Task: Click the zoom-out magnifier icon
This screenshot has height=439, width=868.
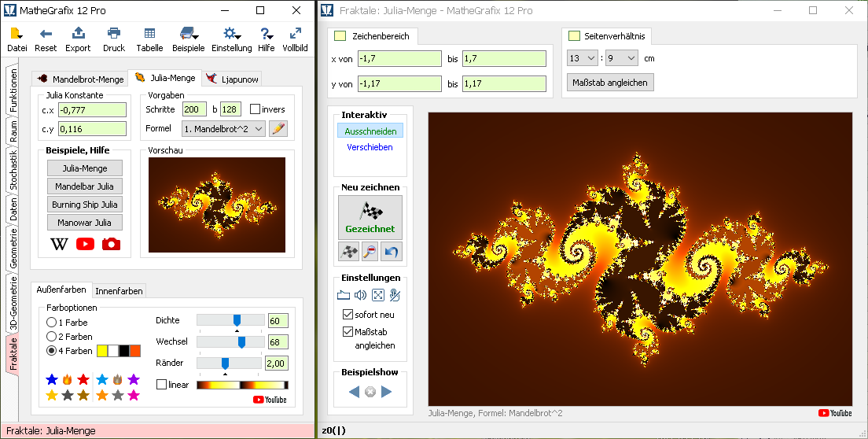Action: coord(370,252)
